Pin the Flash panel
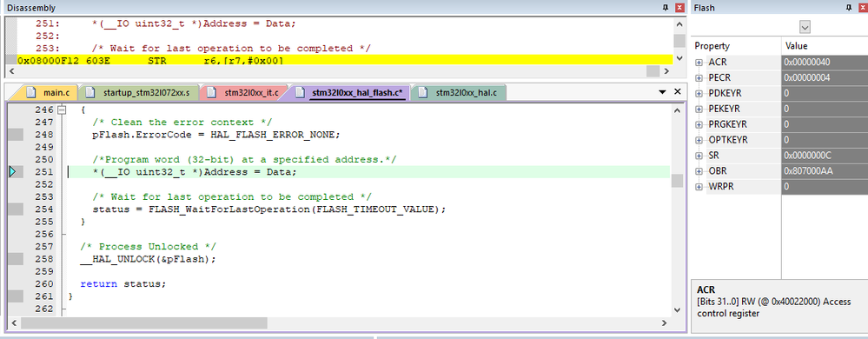 pos(848,8)
